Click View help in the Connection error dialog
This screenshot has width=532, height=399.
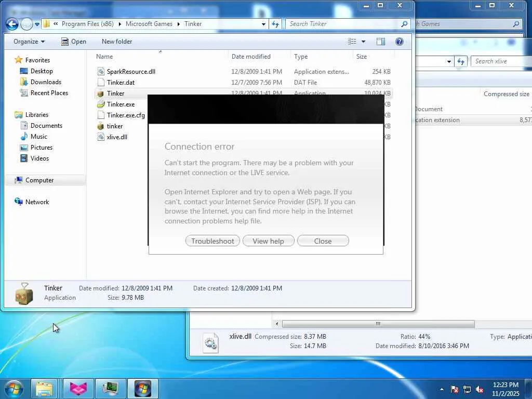(268, 241)
